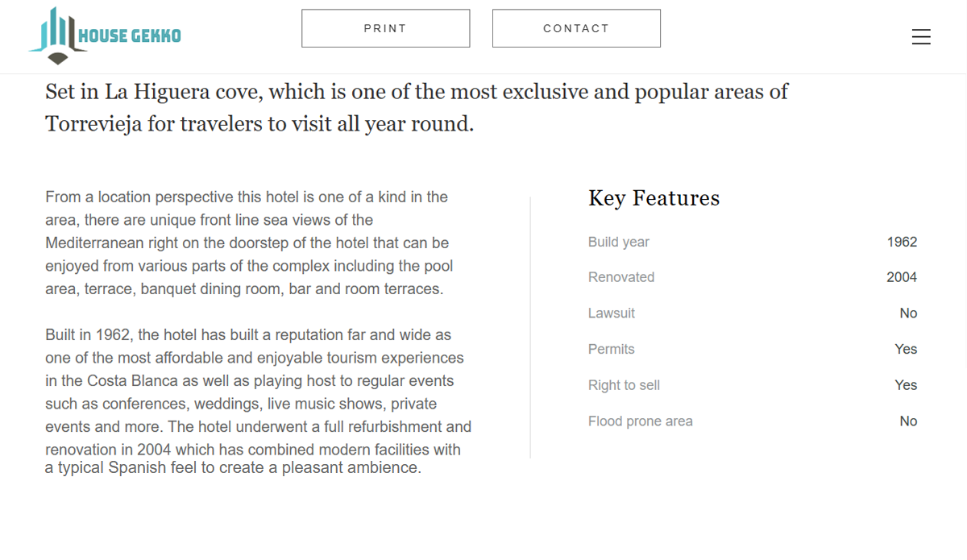Click the Flood prone area label
The width and height of the screenshot is (967, 560).
pyautogui.click(x=641, y=421)
